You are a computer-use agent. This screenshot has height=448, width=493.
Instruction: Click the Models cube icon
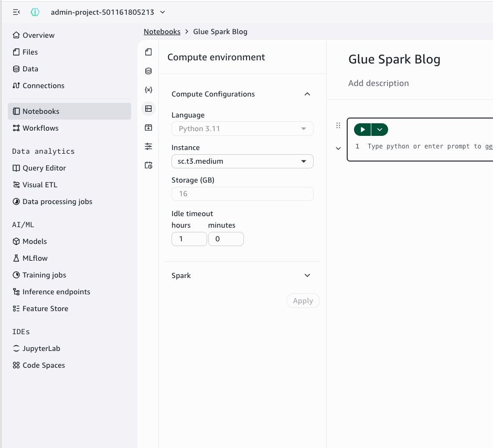[x=16, y=241]
